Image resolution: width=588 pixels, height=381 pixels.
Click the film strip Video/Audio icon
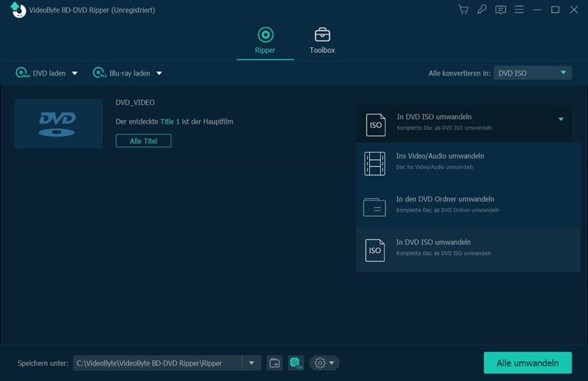tap(374, 164)
